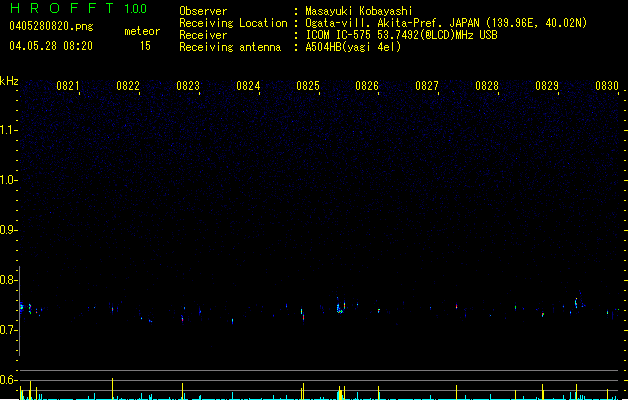Click the 'Observer' field label

(203, 11)
